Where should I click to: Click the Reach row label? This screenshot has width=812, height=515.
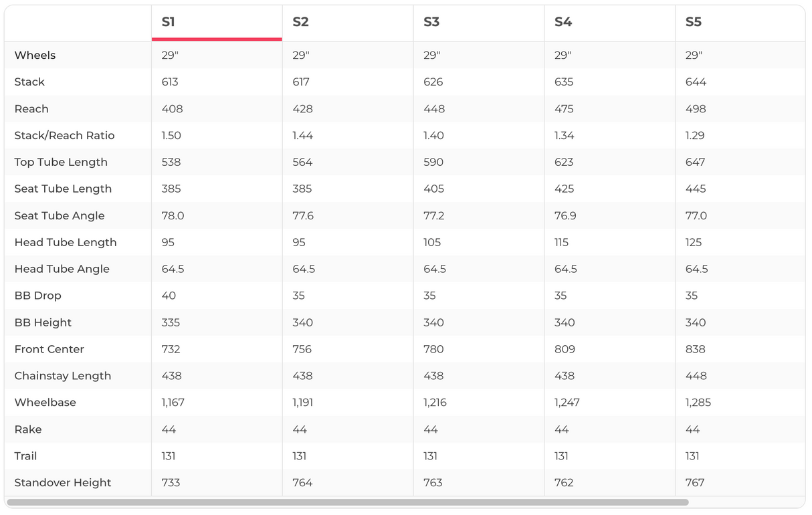pos(31,108)
